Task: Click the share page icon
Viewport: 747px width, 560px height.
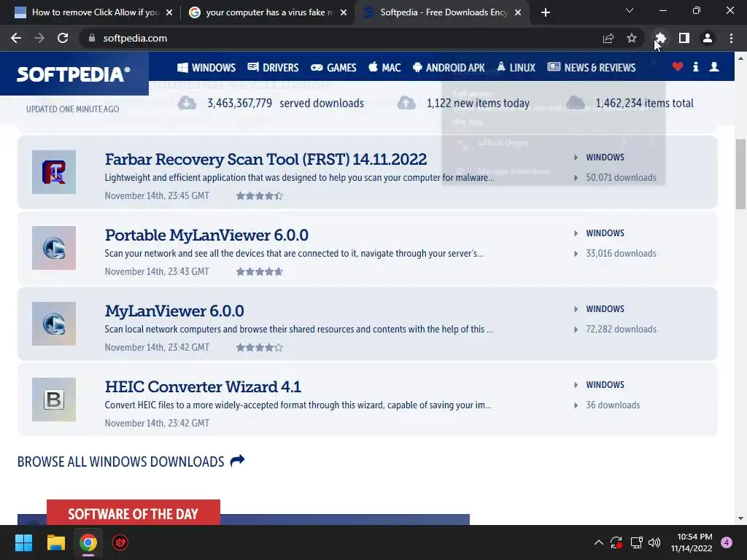Action: pos(608,38)
